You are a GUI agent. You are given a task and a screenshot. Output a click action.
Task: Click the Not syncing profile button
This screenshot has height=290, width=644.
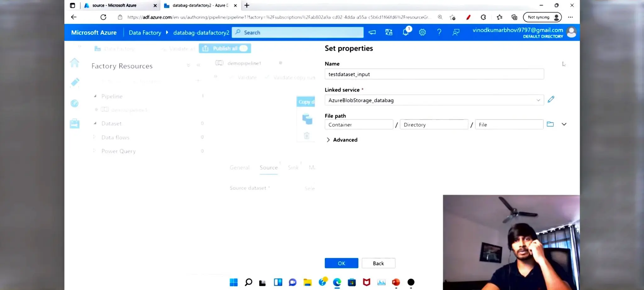click(542, 17)
